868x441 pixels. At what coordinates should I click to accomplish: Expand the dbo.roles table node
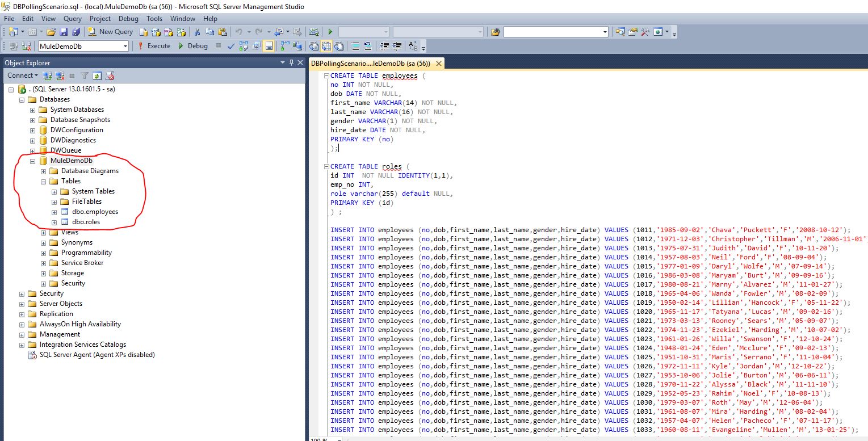coord(54,222)
